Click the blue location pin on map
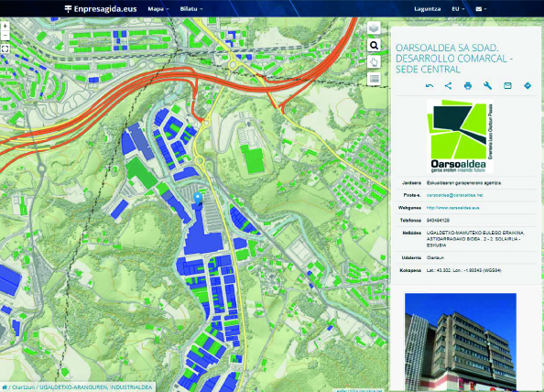Screen dimensions: 544x392 [198, 199]
